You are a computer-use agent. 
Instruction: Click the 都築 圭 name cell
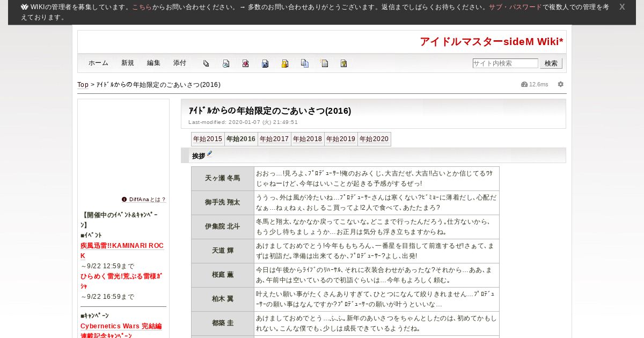[223, 324]
